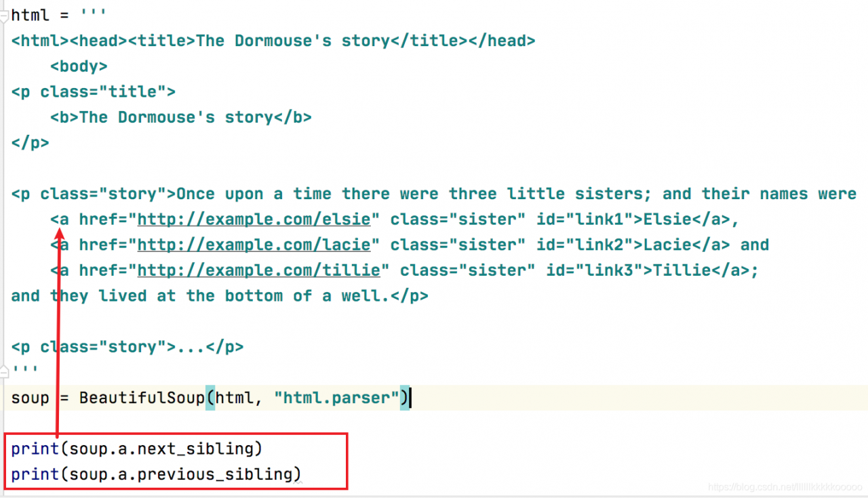Click the print(soup.a.previous_sibling) statement

coord(157,474)
